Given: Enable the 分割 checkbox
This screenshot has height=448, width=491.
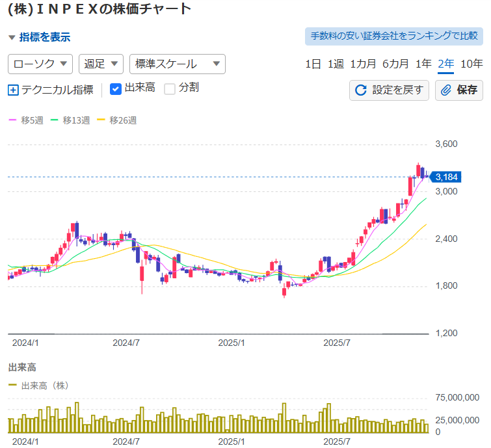Looking at the screenshot, I should point(170,89).
